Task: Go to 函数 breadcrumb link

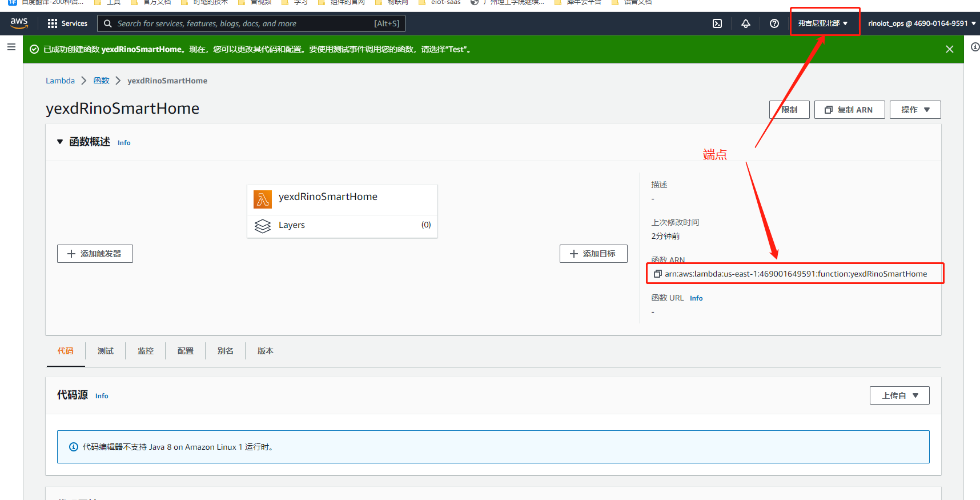Action: pyautogui.click(x=102, y=81)
